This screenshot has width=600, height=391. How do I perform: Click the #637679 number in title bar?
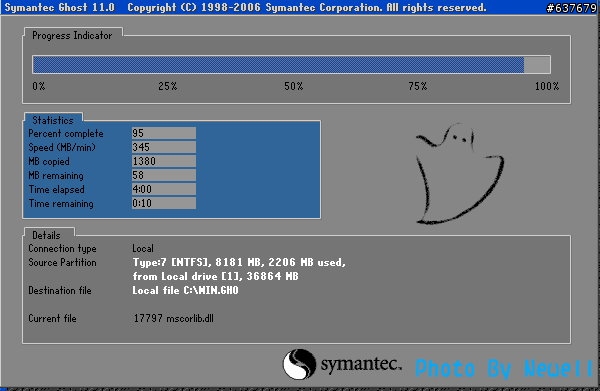(x=572, y=8)
